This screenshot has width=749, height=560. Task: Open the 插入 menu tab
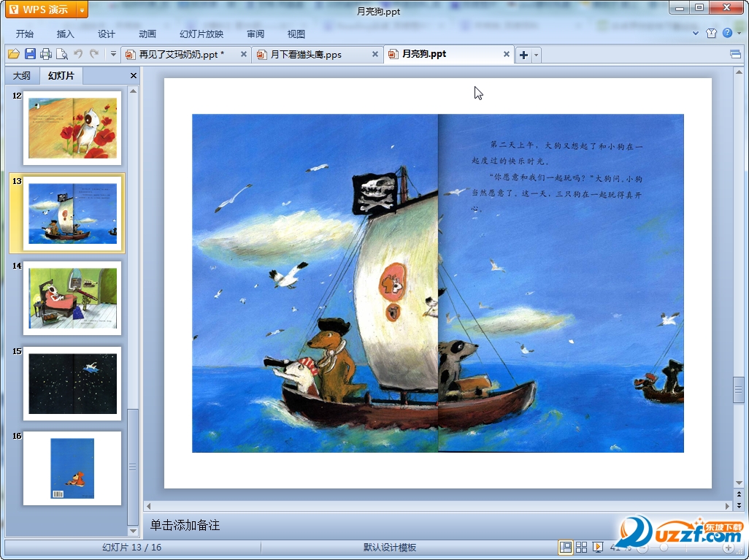[65, 34]
